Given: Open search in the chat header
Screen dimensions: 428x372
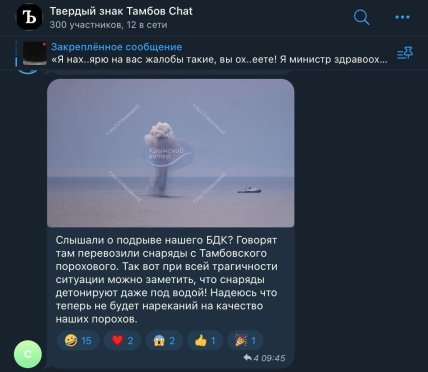Looking at the screenshot, I should pyautogui.click(x=361, y=17).
